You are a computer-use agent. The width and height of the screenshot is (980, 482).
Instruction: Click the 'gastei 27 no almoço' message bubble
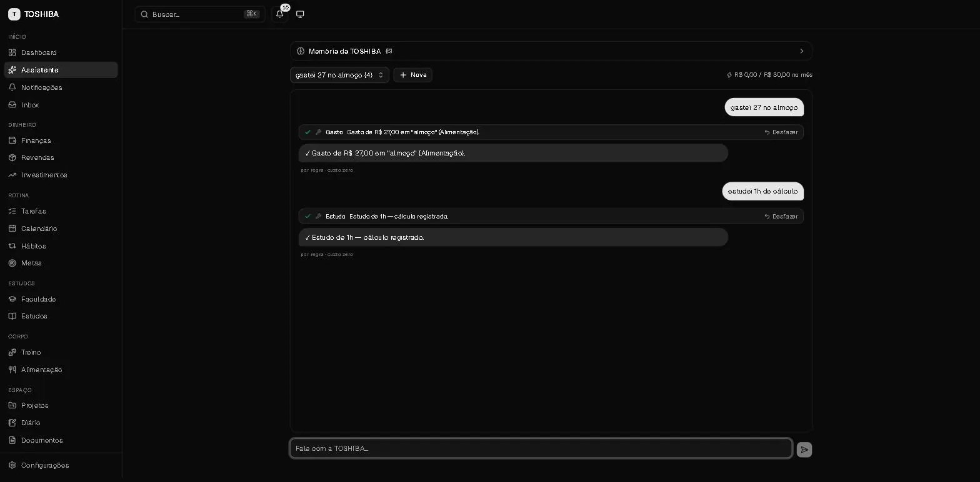tap(764, 107)
